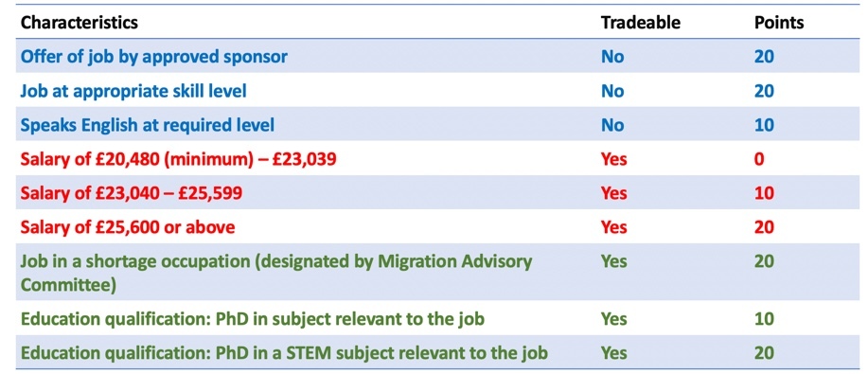Click the points value '20' for STEM PhD

click(764, 352)
